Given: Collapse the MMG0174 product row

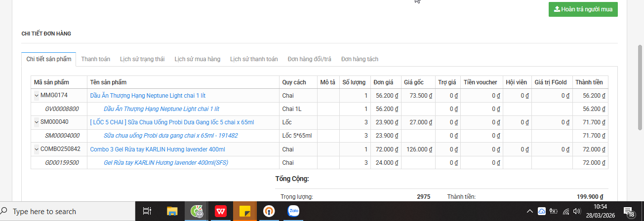Looking at the screenshot, I should [36, 95].
